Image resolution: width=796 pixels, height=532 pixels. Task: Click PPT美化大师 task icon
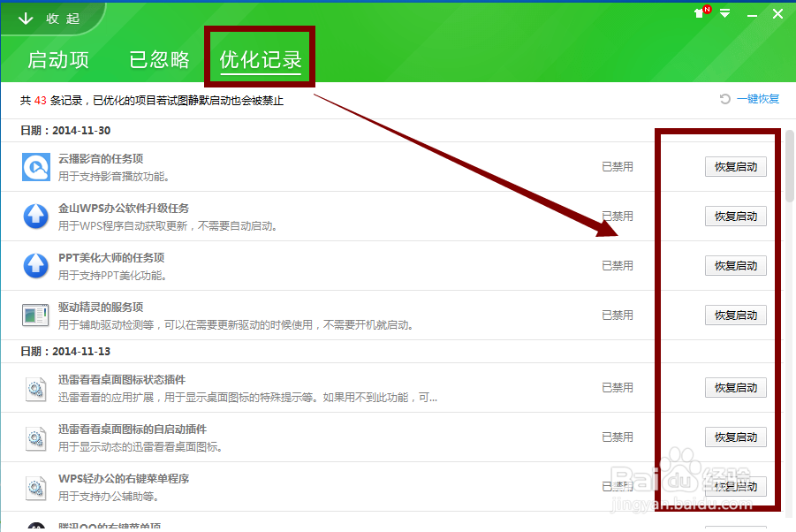pos(36,265)
